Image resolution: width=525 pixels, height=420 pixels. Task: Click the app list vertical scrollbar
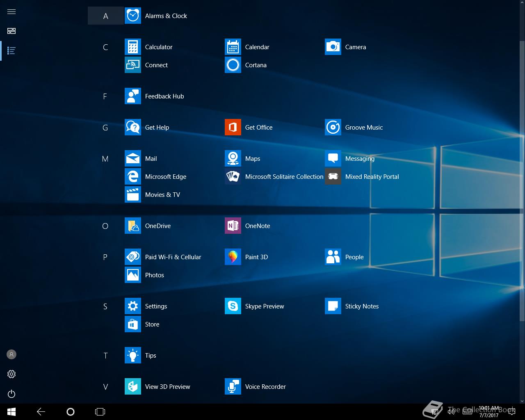click(522, 180)
